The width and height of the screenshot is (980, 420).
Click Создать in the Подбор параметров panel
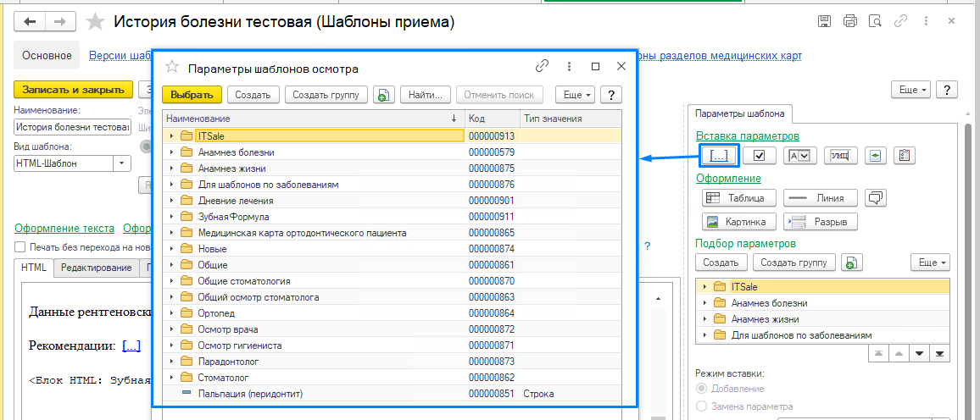pyautogui.click(x=721, y=262)
